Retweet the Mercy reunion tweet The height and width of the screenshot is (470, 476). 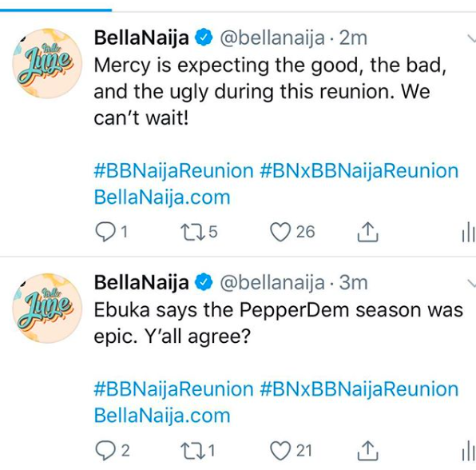tap(192, 232)
